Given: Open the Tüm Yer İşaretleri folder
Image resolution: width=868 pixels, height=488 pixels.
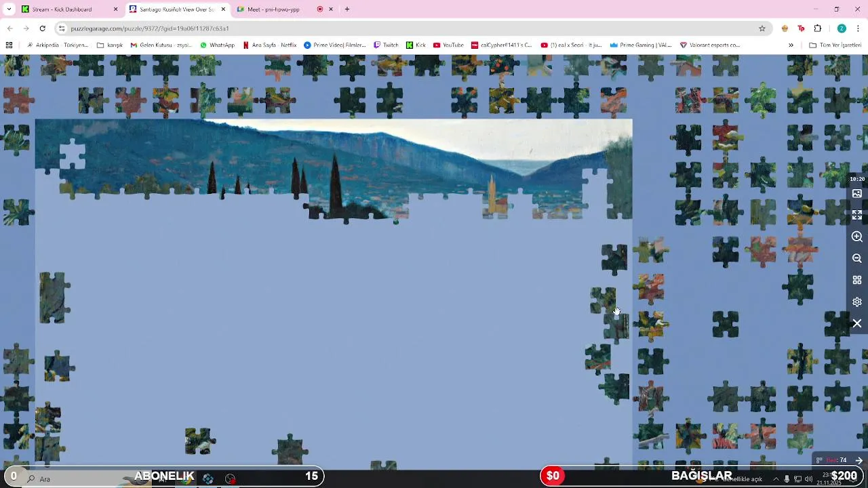Looking at the screenshot, I should click(835, 45).
